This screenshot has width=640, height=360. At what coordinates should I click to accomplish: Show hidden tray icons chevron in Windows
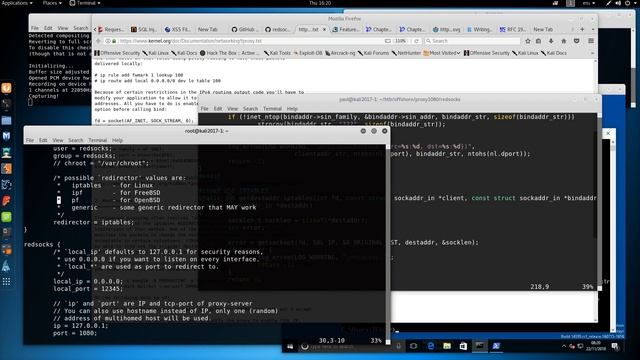click(564, 346)
